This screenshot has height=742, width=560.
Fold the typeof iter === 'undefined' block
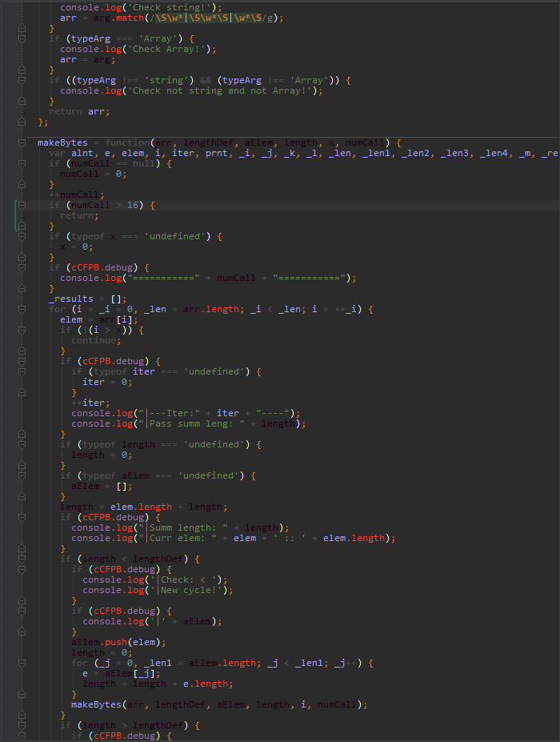[x=22, y=371]
